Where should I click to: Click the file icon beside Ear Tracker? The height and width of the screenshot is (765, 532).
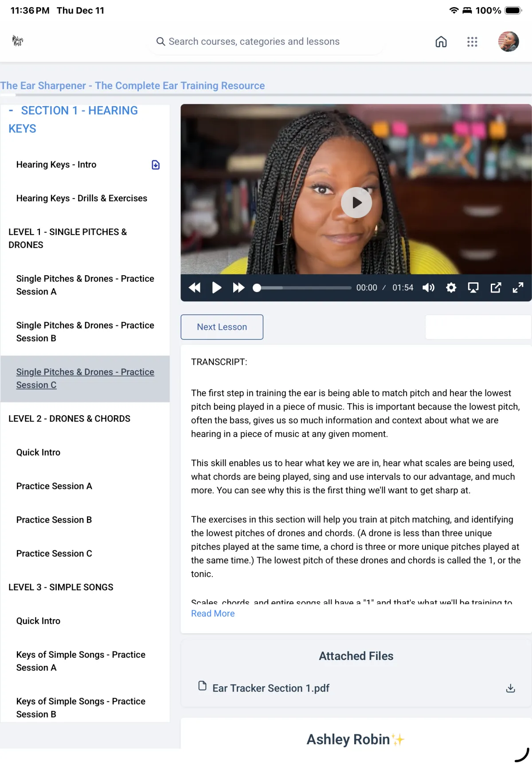point(202,686)
